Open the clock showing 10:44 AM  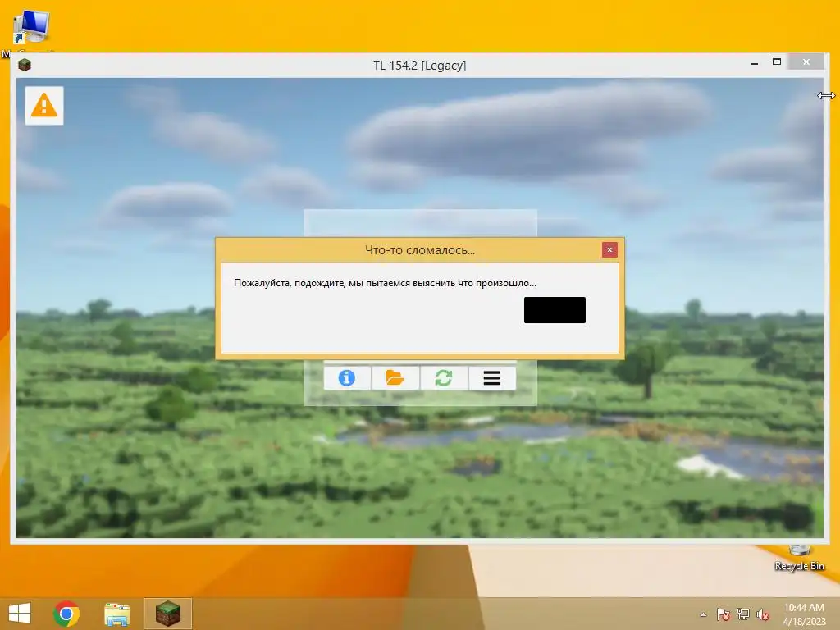(804, 614)
